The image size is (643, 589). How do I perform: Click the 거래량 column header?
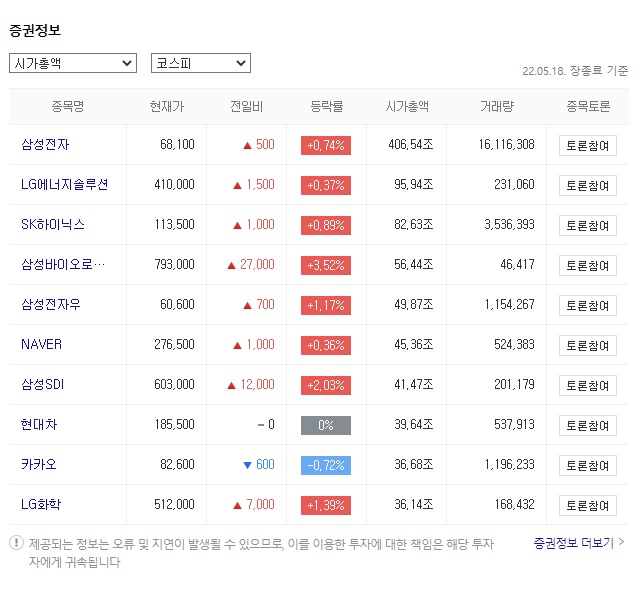tap(497, 106)
